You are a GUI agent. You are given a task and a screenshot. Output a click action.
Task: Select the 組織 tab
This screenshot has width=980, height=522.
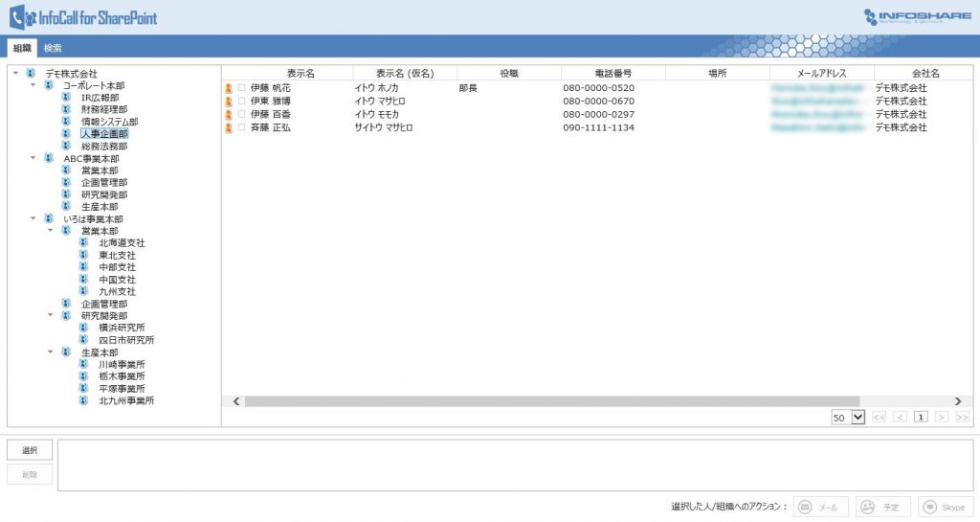click(x=22, y=48)
